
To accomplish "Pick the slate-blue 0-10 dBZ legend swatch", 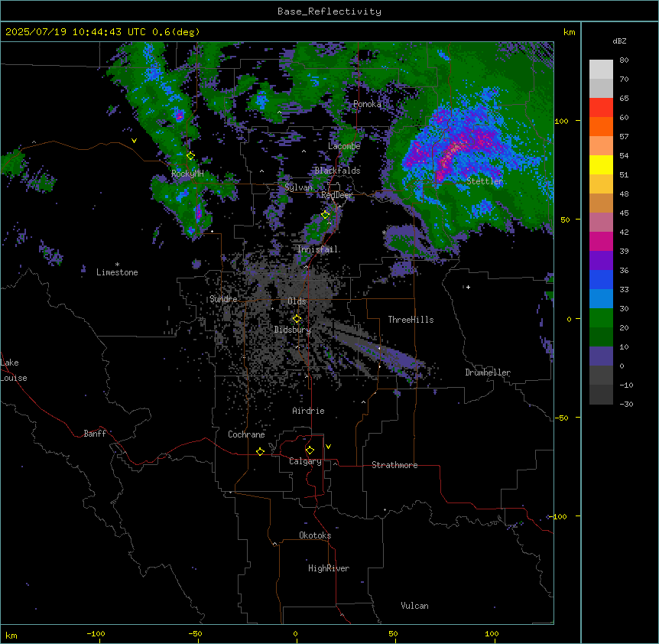I will 601,356.
